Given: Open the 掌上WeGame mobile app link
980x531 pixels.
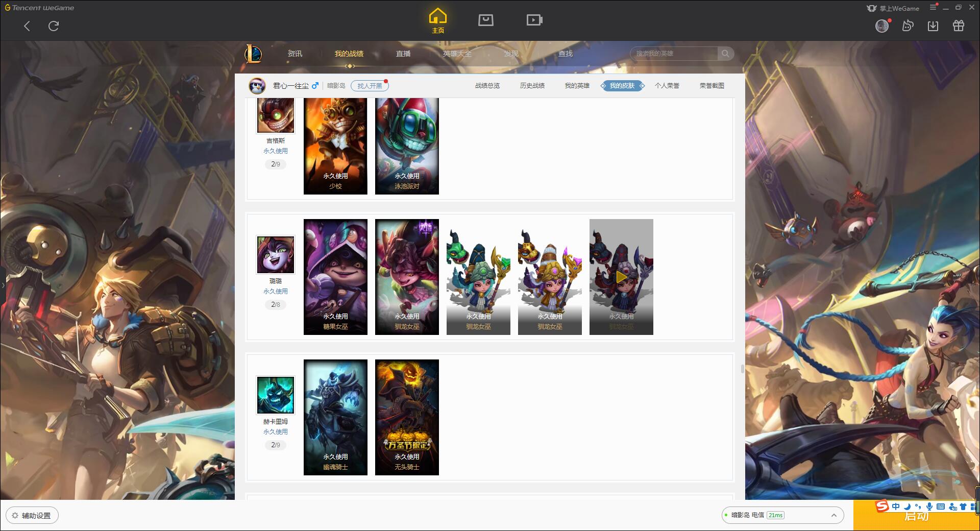Looking at the screenshot, I should [893, 8].
